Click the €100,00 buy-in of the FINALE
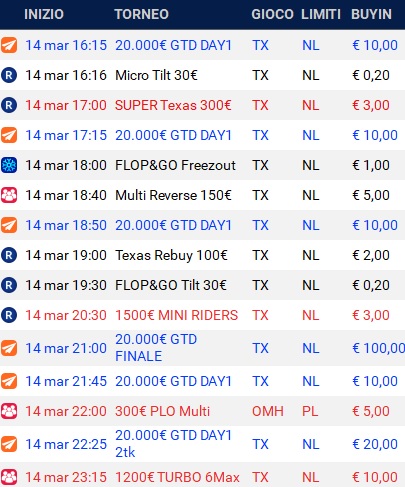The width and height of the screenshot is (405, 487). (379, 348)
